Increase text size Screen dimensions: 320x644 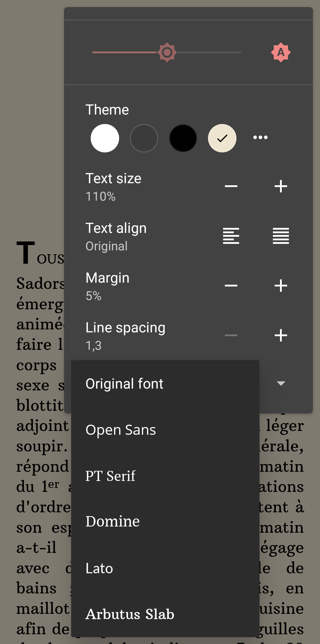(x=281, y=186)
